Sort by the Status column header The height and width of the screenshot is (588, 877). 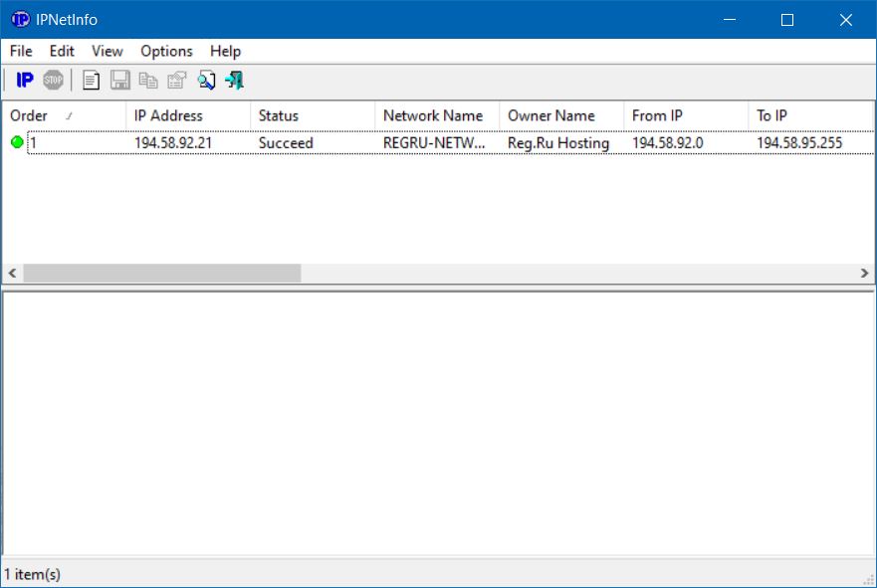(313, 115)
